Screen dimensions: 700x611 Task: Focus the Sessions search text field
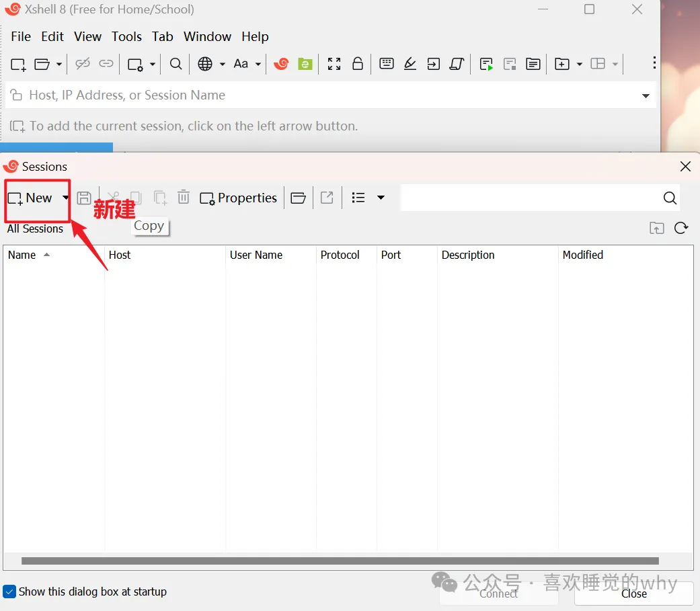[531, 198]
